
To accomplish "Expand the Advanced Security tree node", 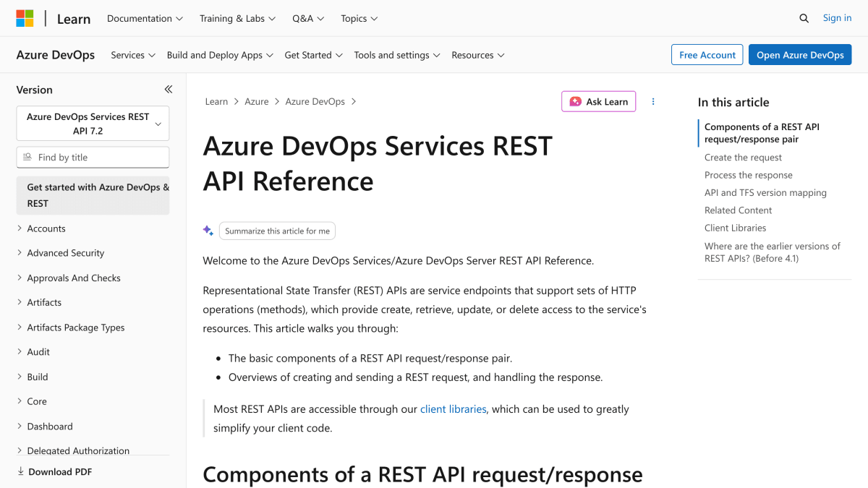I will pyautogui.click(x=20, y=253).
